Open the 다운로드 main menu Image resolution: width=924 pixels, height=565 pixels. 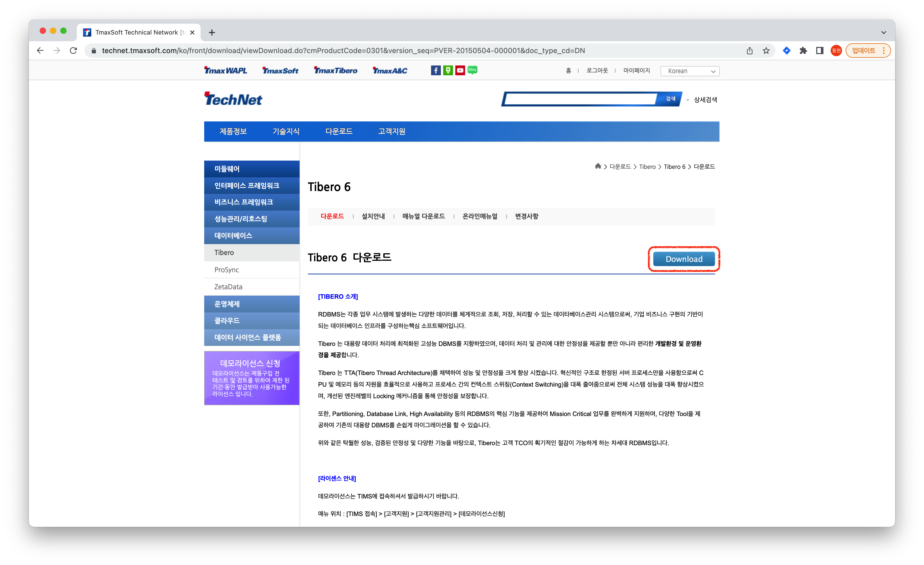[x=339, y=131]
